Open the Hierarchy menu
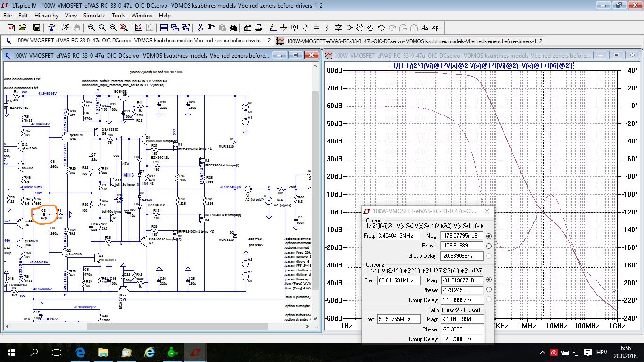 click(x=46, y=16)
